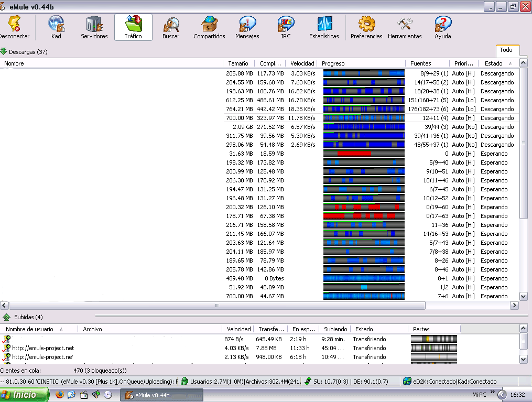Sort downloads by Progreso column
Screen dimensions: 532x402
361,63
